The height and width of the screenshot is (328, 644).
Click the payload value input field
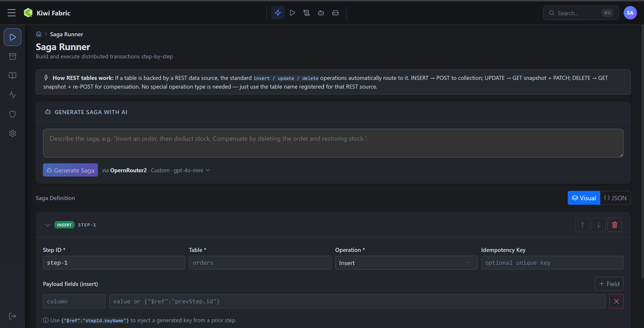pos(357,301)
